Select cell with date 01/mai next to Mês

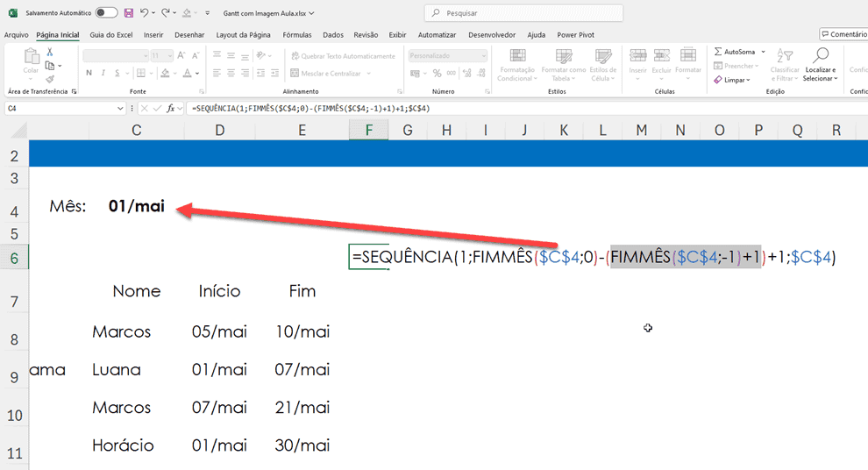click(137, 206)
